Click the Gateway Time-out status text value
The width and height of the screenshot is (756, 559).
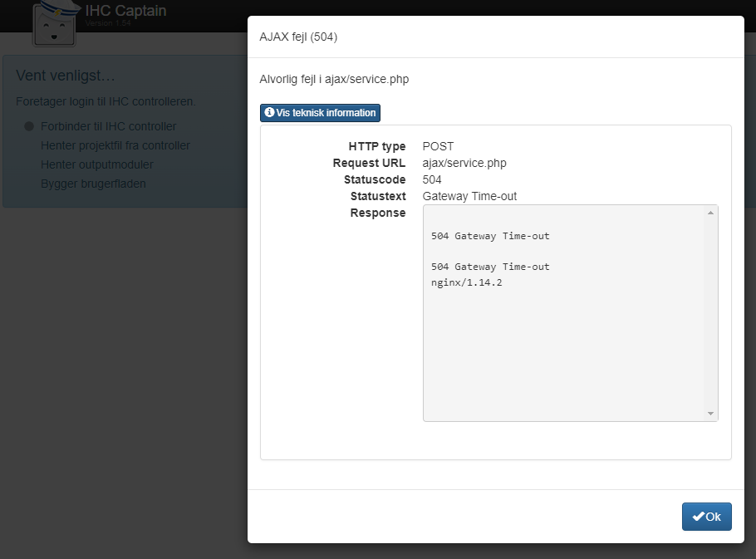pyautogui.click(x=469, y=196)
